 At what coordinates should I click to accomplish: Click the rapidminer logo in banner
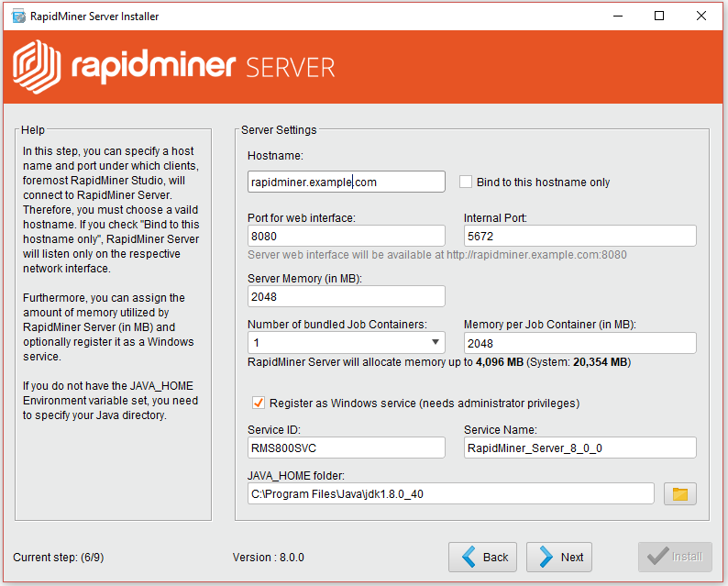173,67
